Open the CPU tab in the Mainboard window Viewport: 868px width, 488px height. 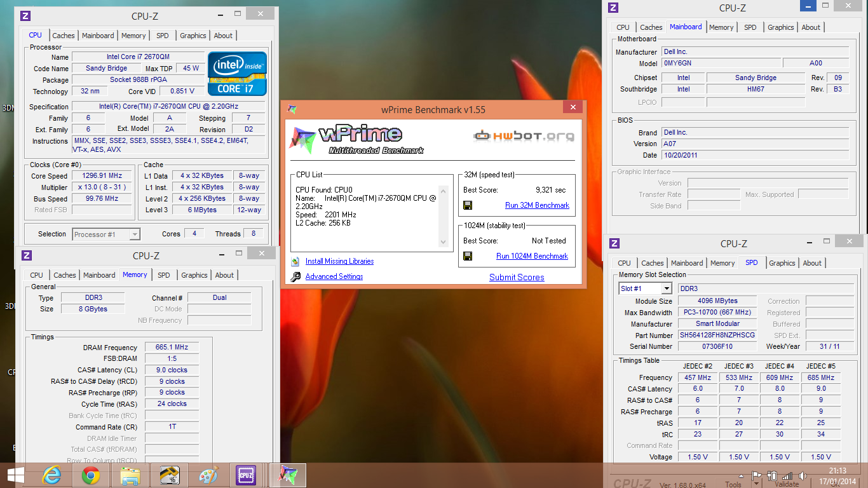(623, 27)
